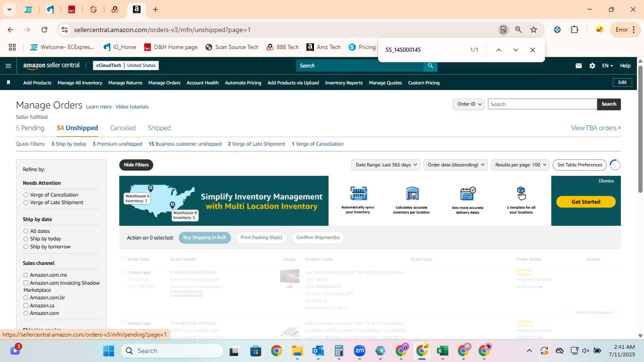Go to next find-in-page match

click(x=515, y=50)
